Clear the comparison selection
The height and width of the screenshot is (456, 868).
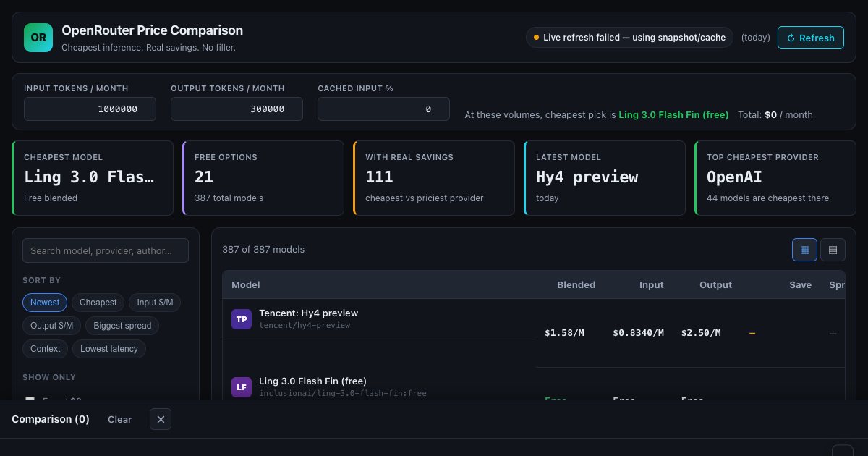(119, 419)
